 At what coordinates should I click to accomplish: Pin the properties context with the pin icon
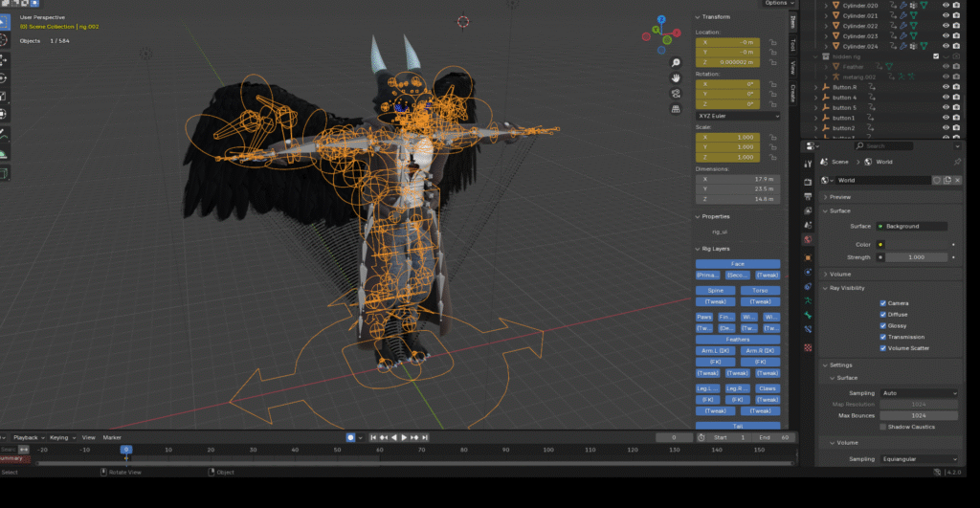(957, 163)
